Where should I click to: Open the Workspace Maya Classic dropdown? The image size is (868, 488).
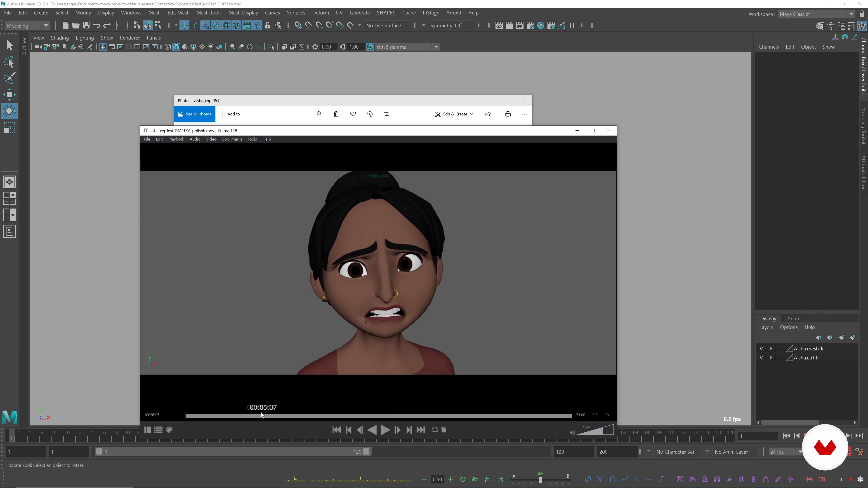817,14
